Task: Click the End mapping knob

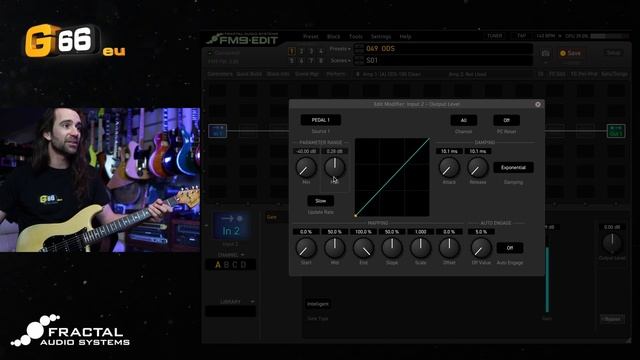Action: (363, 248)
